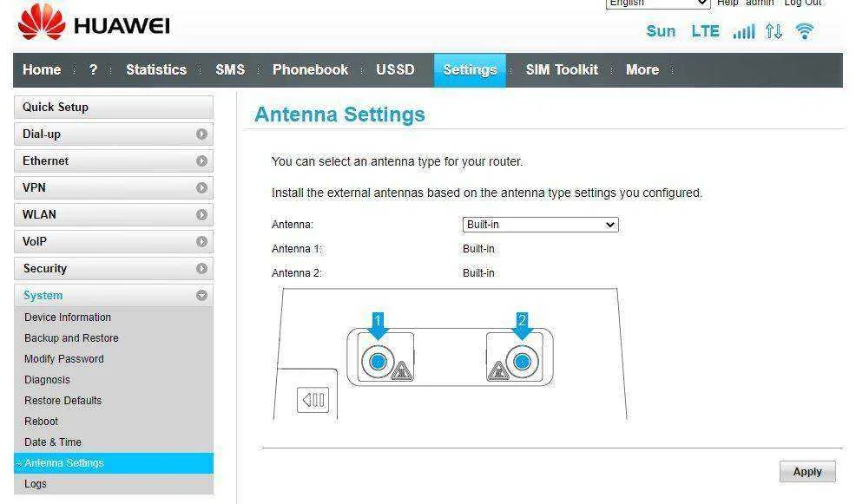Viewport: 856px width, 504px height.
Task: Open the USSD tab
Action: [x=395, y=69]
